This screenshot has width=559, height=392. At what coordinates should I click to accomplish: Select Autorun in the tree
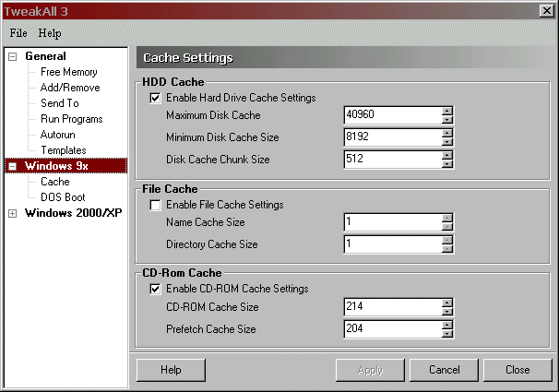pyautogui.click(x=58, y=135)
